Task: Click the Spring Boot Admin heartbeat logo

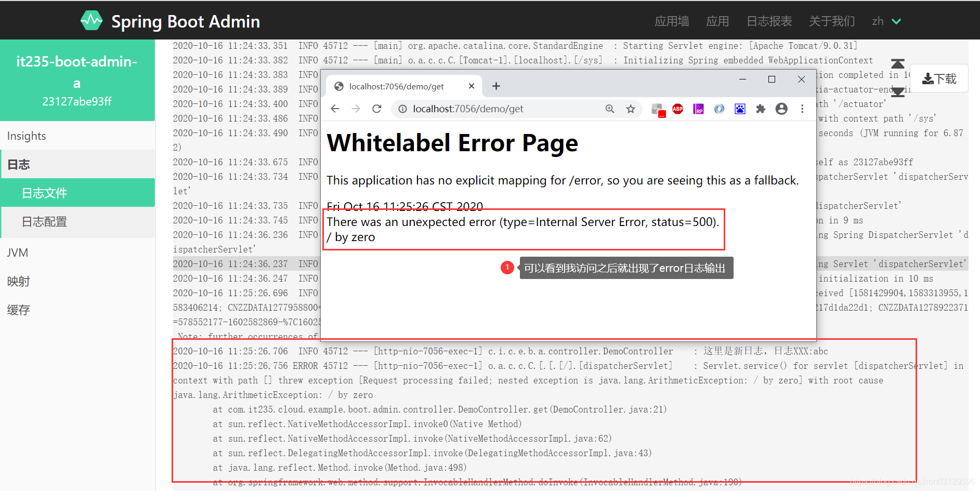Action: pyautogui.click(x=92, y=21)
